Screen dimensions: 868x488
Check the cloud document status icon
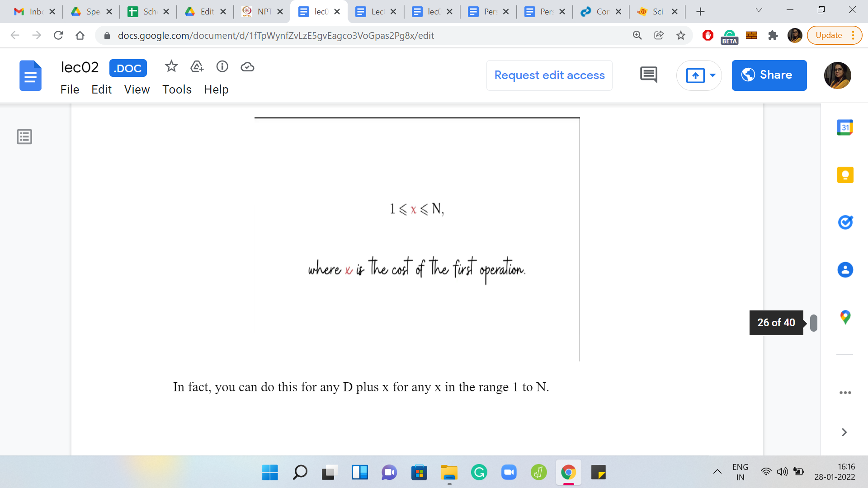(247, 67)
